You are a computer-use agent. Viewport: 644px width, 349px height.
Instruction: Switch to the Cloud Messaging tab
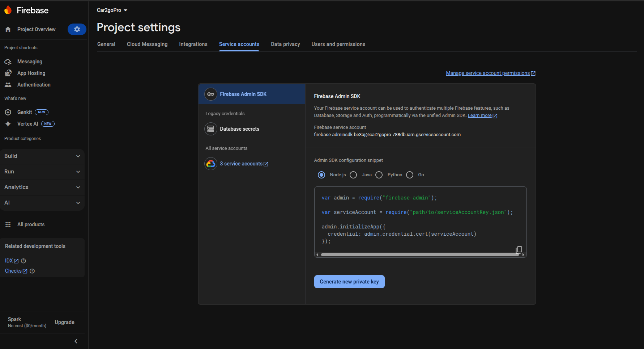click(x=147, y=44)
